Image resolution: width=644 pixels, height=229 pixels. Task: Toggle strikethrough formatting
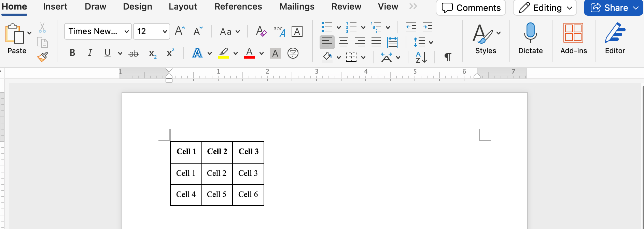[x=134, y=54]
